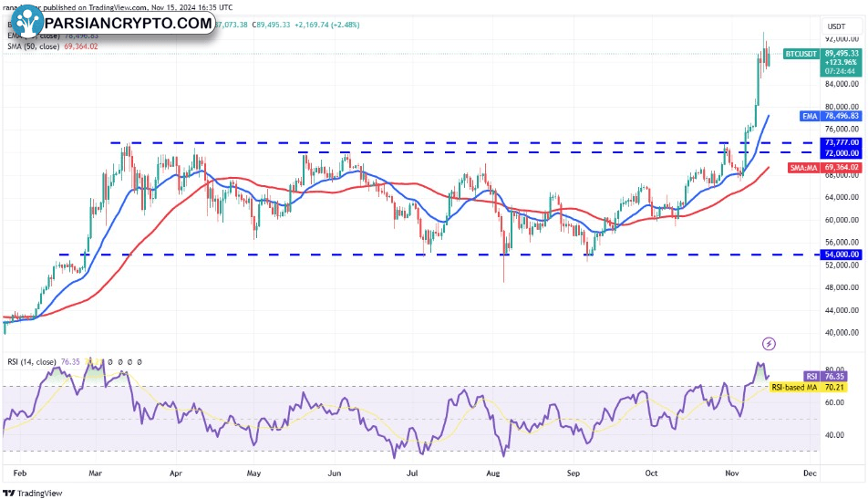Click the Dec label on time axis

tap(810, 473)
